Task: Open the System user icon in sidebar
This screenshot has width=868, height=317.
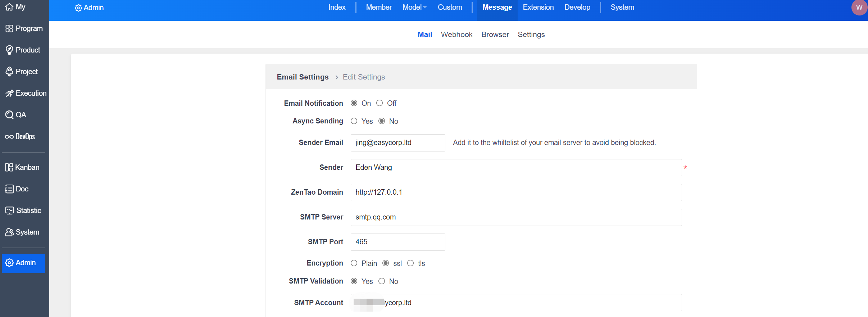Action: pos(9,232)
